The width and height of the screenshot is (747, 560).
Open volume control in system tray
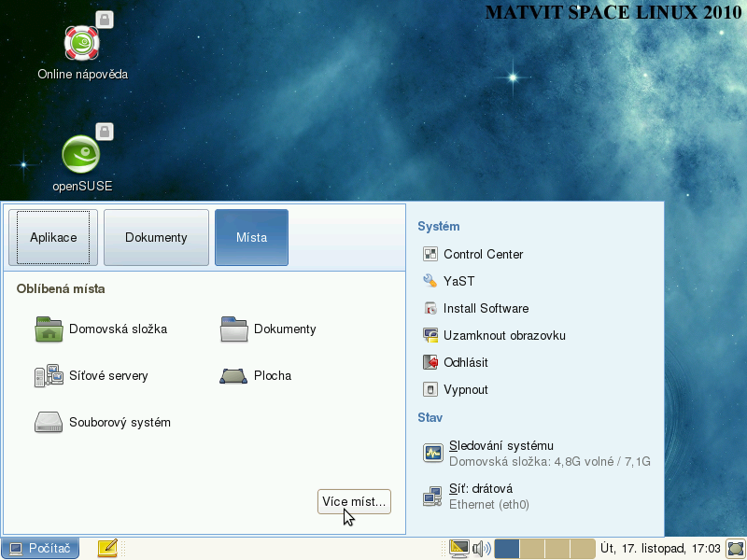coord(481,549)
